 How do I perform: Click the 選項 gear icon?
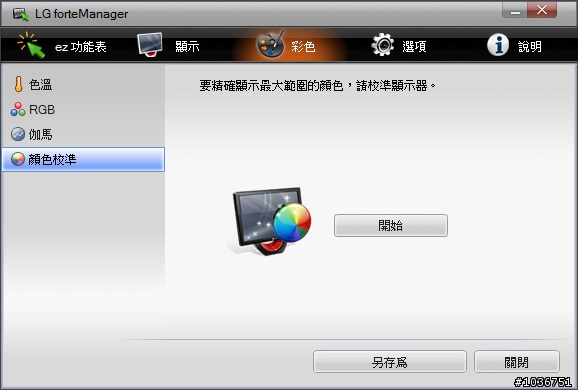click(x=383, y=45)
